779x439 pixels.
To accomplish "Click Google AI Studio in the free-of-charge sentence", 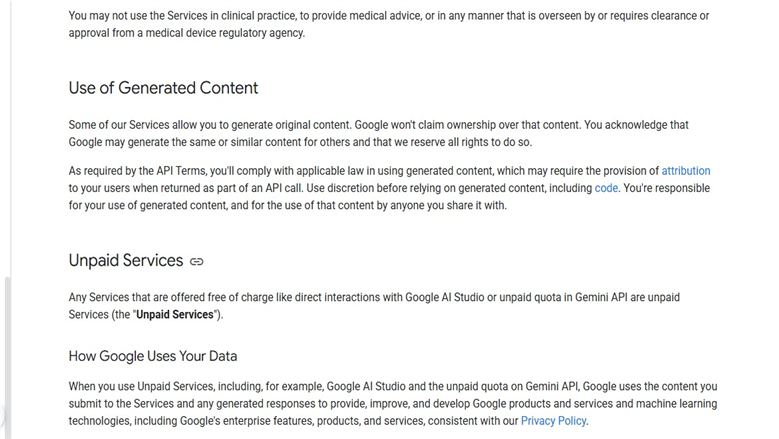I will [x=445, y=297].
